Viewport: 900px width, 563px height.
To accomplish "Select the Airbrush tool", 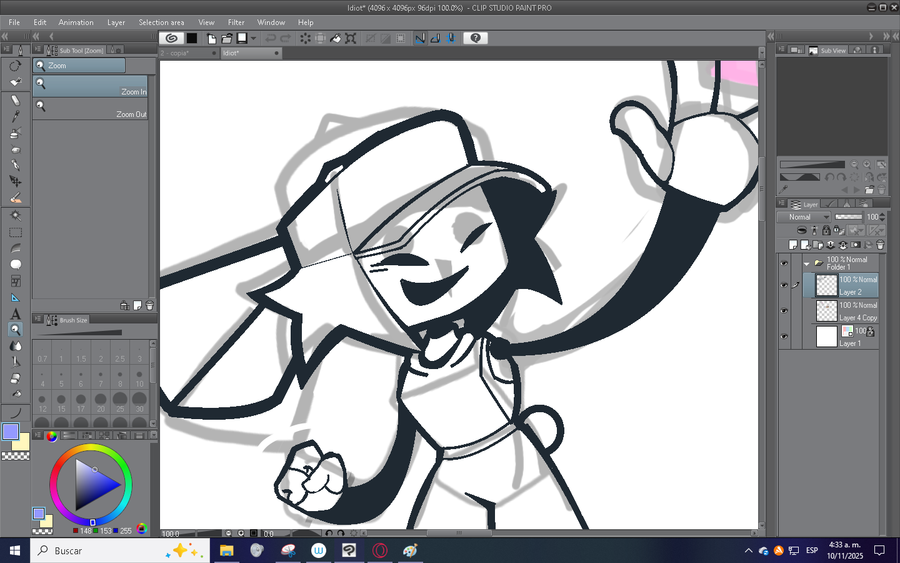I will (15, 133).
